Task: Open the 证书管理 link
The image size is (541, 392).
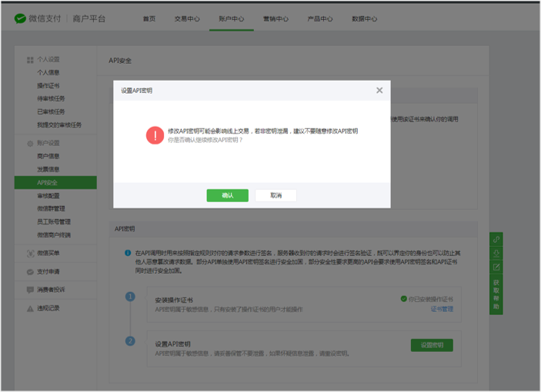Action: pos(441,309)
